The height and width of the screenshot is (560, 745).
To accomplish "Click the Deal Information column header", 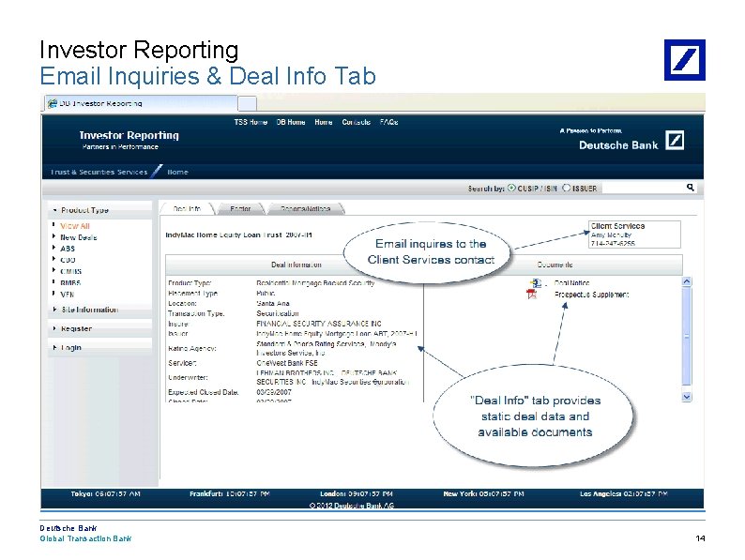I will click(296, 265).
